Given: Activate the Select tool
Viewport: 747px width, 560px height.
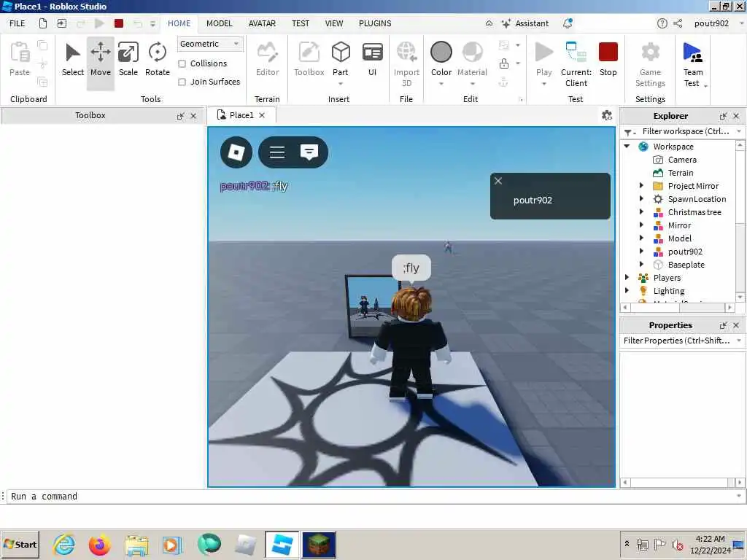Looking at the screenshot, I should [72, 60].
